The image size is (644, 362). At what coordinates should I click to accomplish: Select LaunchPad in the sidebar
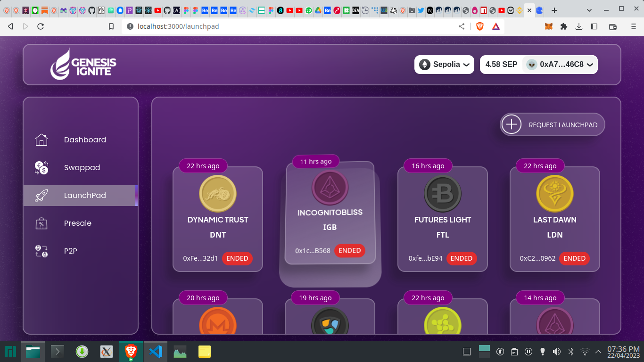click(x=81, y=195)
